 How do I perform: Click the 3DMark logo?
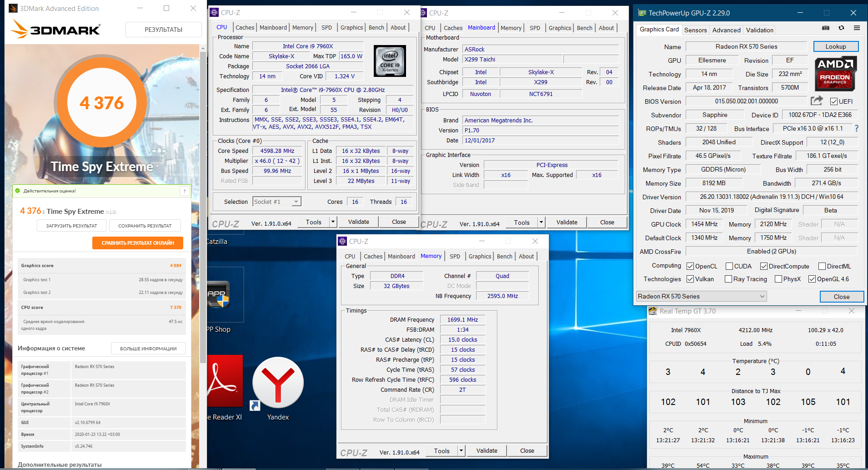55,29
